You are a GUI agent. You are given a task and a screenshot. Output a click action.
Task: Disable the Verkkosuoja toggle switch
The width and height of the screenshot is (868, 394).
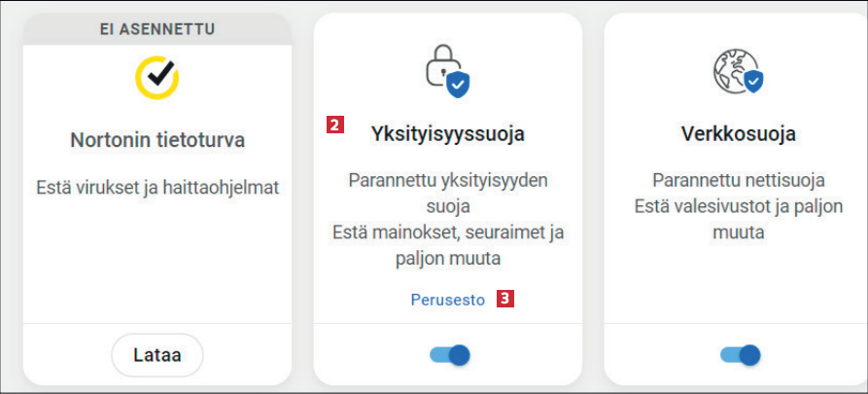point(740,355)
